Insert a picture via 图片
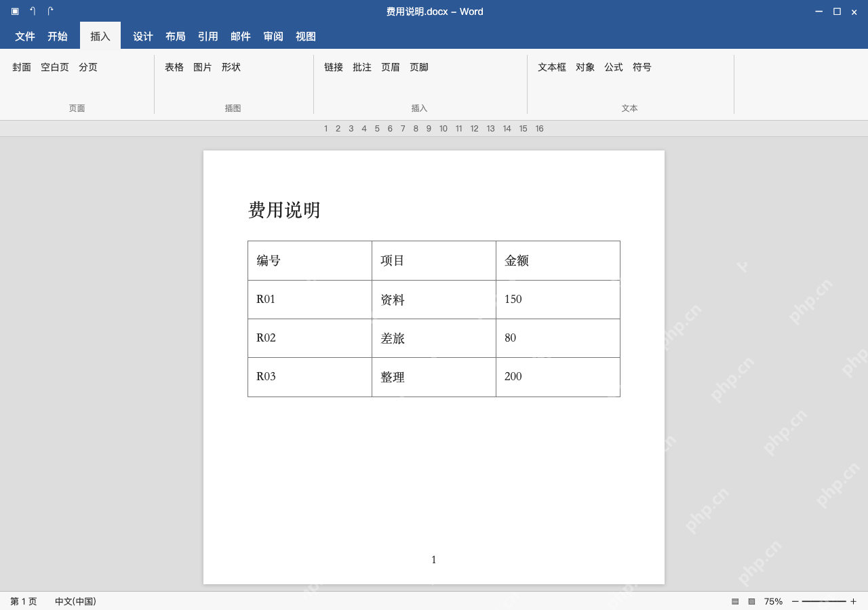The height and width of the screenshot is (610, 868). click(203, 67)
